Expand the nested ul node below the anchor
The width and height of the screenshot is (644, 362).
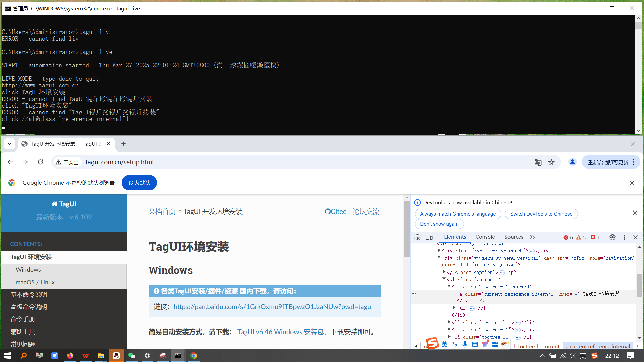coord(454,307)
